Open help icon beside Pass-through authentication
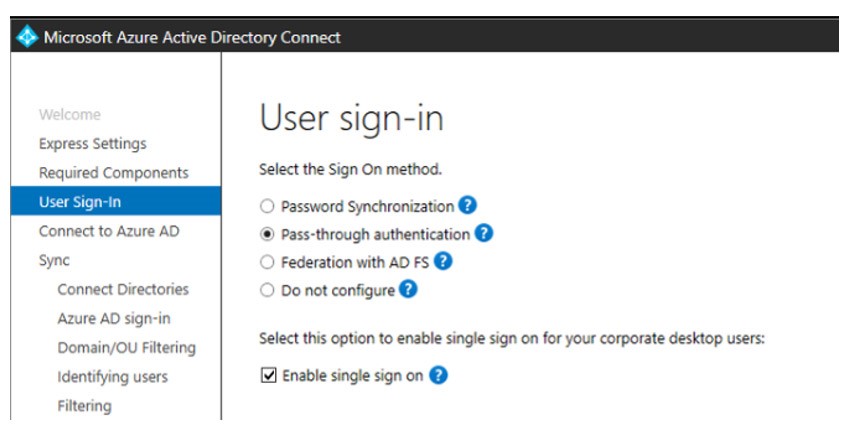This screenshot has height=442, width=851. click(x=483, y=234)
